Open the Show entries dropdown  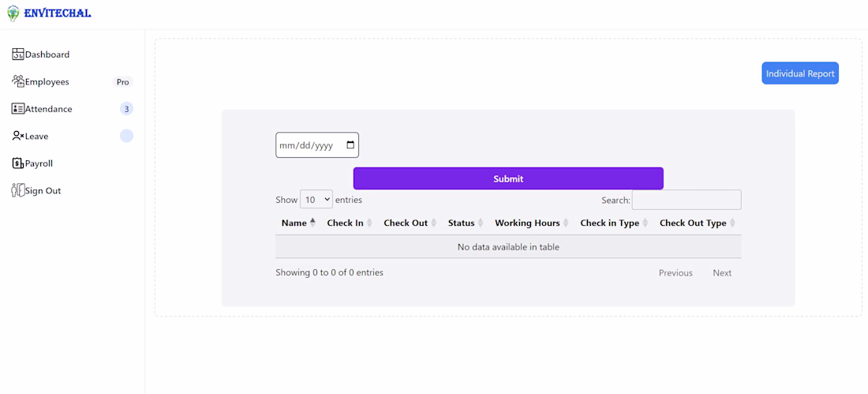(316, 200)
